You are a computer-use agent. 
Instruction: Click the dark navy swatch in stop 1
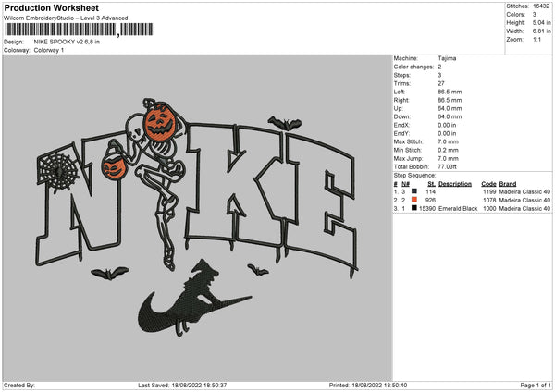[x=414, y=191]
